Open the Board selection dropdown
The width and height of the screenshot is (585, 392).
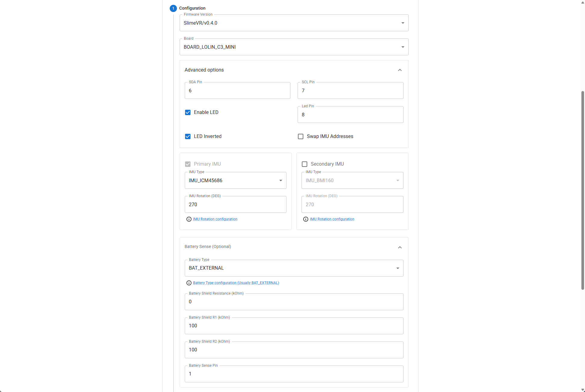[x=294, y=47]
